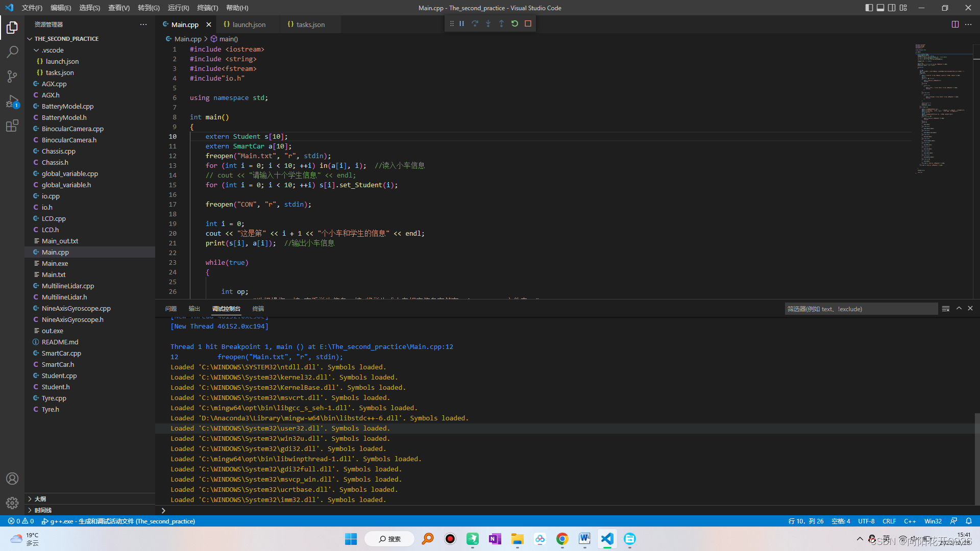Open the Search view in activity bar
Image resolution: width=980 pixels, height=551 pixels.
(x=12, y=52)
